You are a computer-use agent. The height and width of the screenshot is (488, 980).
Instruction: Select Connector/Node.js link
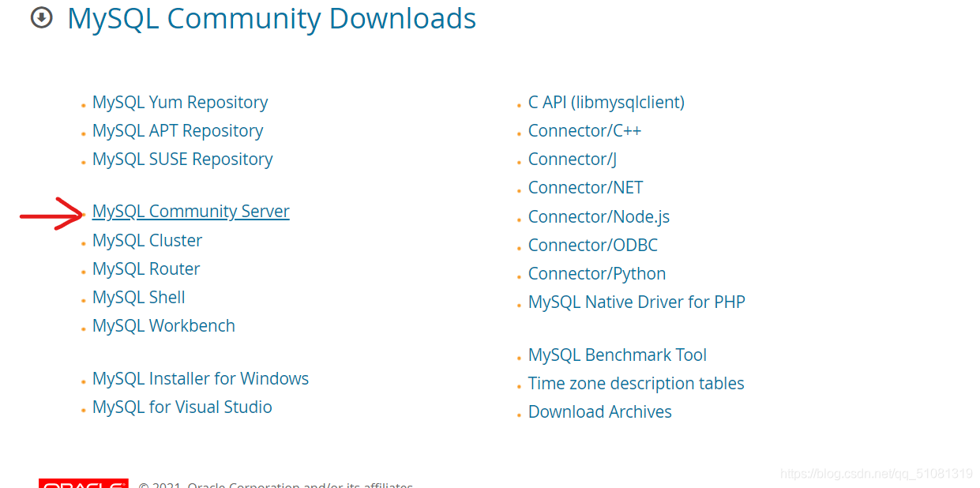pyautogui.click(x=599, y=216)
